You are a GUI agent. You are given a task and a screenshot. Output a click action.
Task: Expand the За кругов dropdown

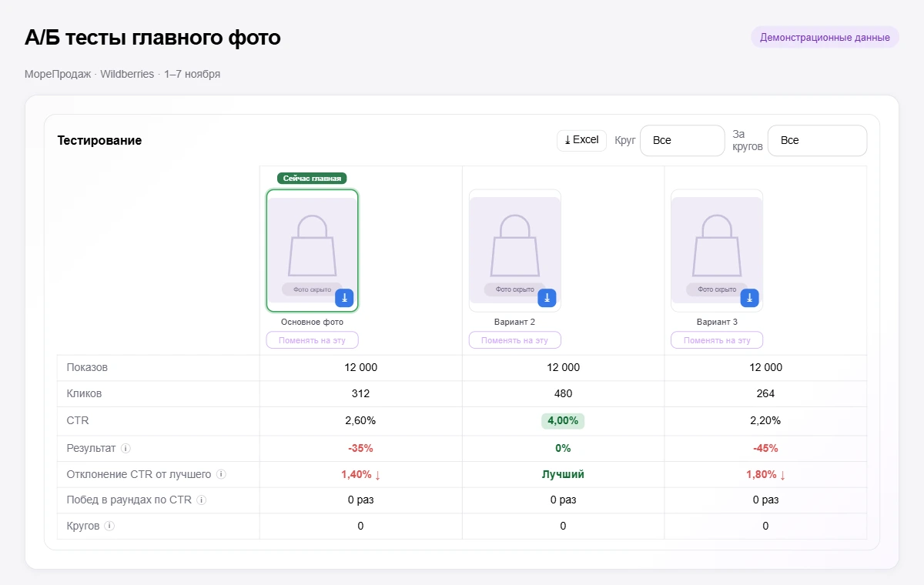(x=817, y=141)
